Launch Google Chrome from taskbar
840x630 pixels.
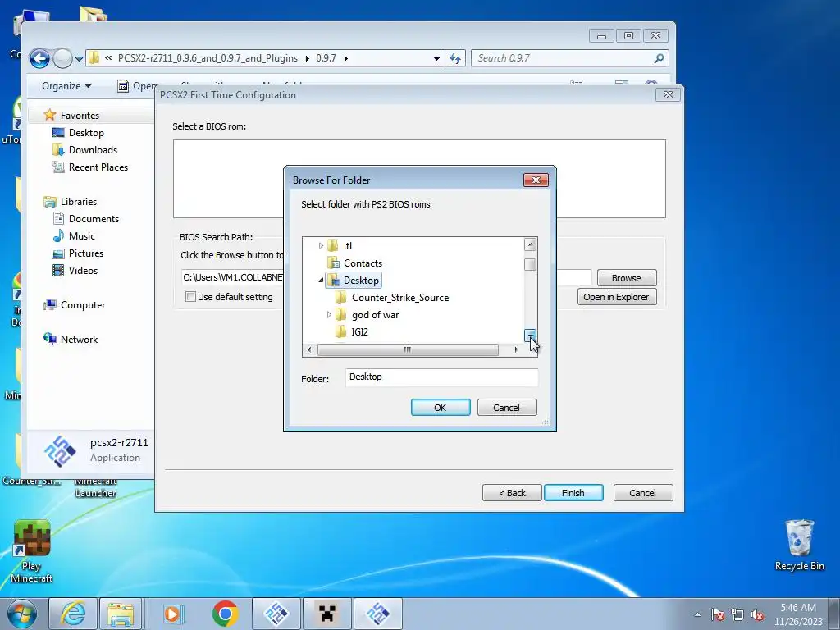225,614
